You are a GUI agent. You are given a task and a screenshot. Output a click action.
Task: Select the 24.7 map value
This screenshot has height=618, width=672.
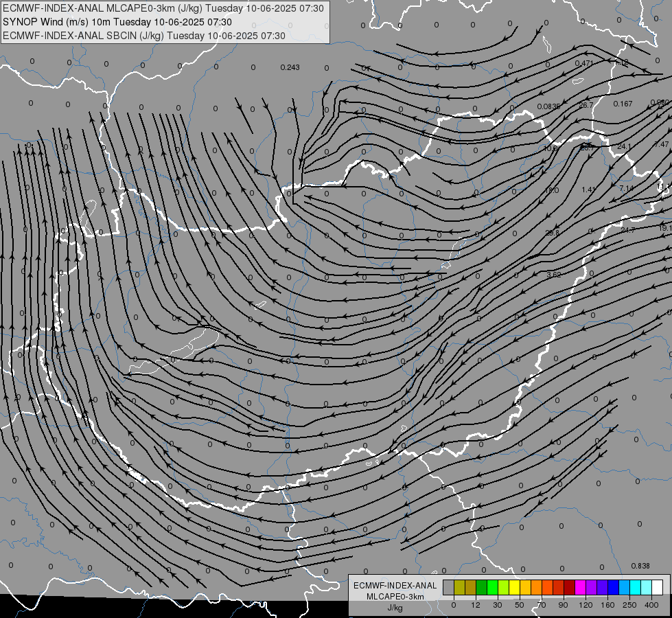coord(628,230)
